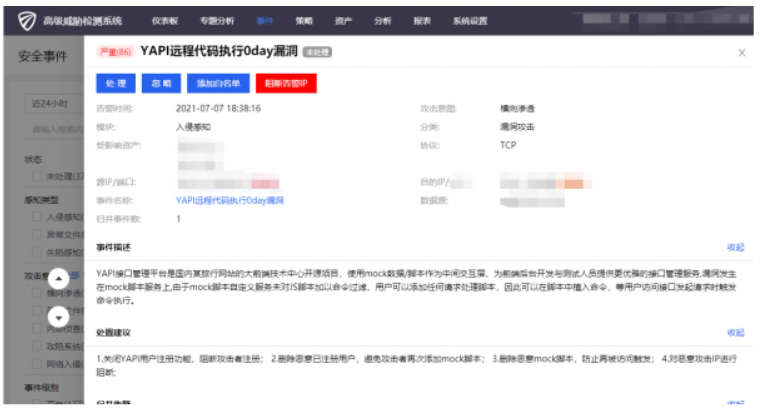Click the 横向渗透 attack intent value
760x411 pixels.
pyautogui.click(x=517, y=109)
